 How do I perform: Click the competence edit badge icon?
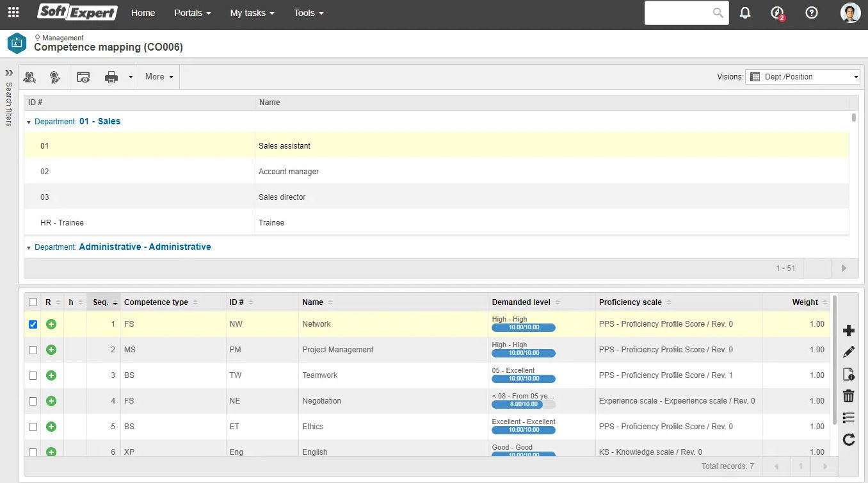click(55, 76)
